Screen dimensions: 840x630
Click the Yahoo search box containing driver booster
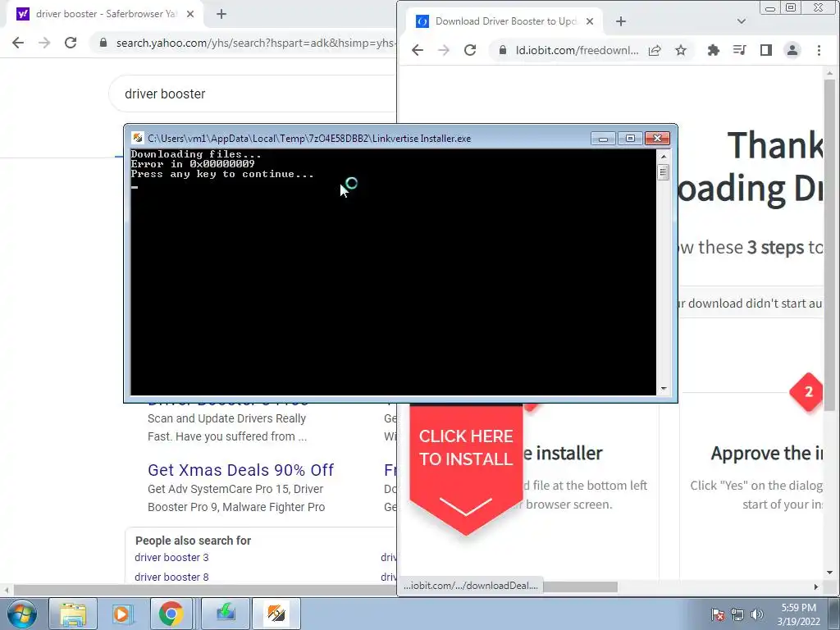tap(252, 94)
